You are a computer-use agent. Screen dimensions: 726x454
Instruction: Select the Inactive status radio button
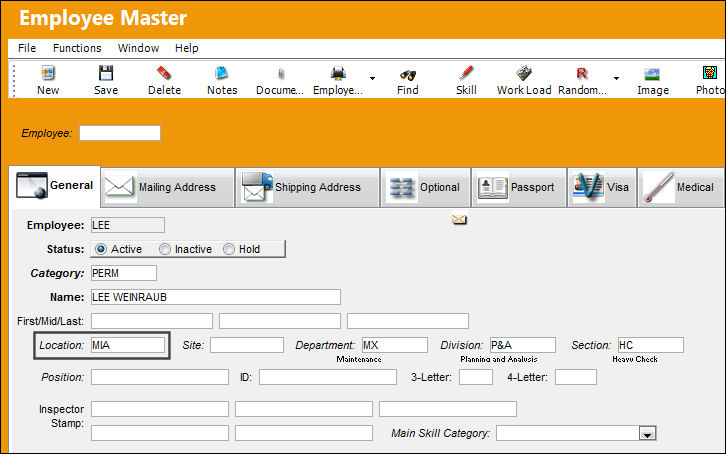(x=165, y=249)
